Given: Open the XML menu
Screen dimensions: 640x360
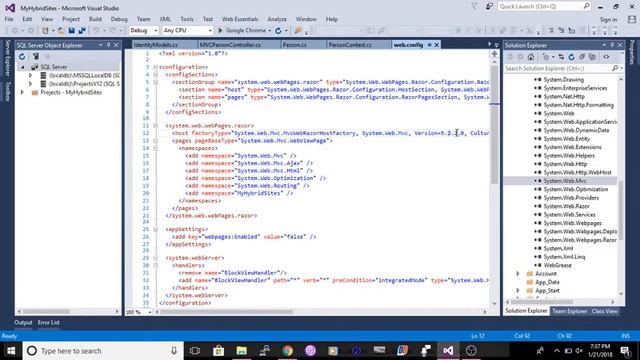Looking at the screenshot, I should coord(165,19).
